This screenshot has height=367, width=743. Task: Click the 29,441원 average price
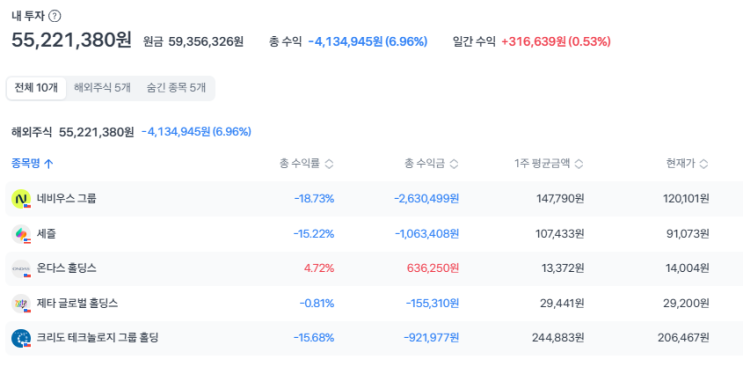coord(562,303)
